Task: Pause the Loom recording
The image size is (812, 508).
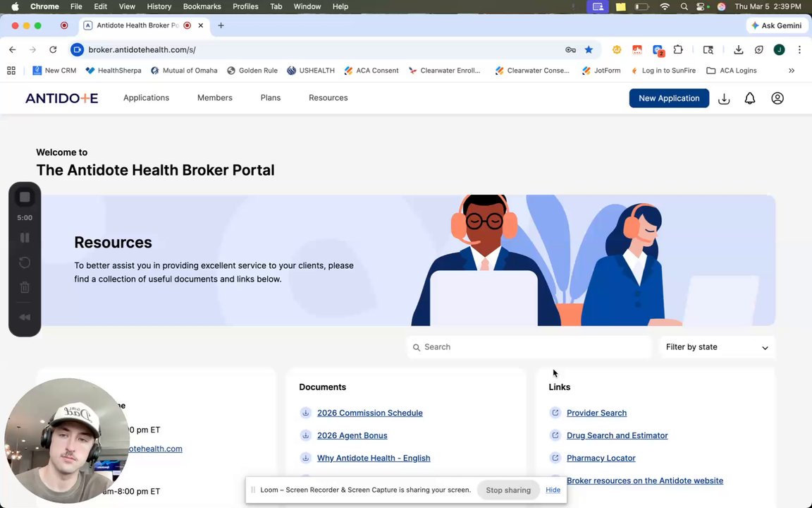Action: (x=25, y=238)
